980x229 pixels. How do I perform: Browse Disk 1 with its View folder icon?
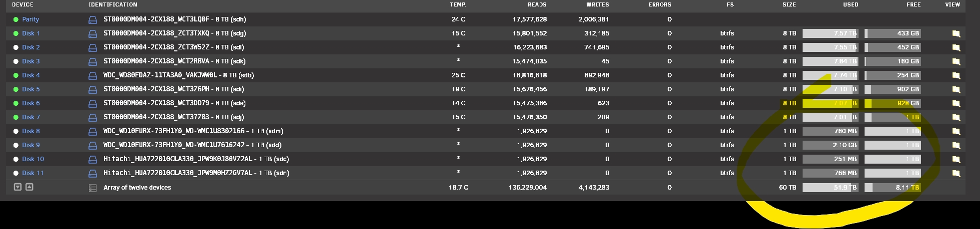click(956, 34)
